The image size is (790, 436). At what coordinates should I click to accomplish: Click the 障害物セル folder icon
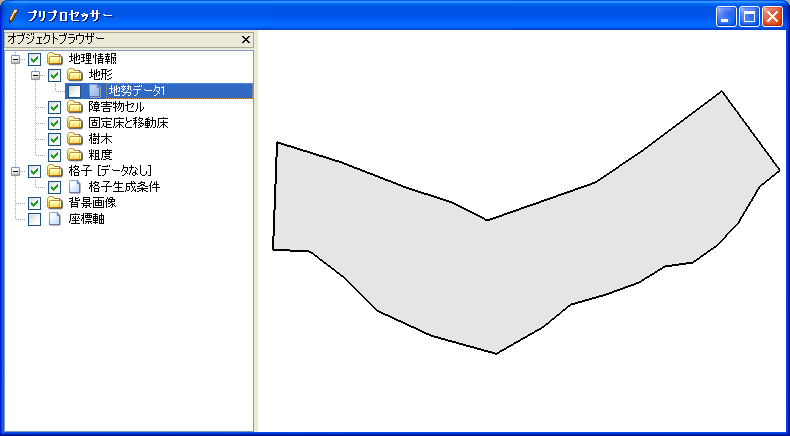[x=75, y=107]
